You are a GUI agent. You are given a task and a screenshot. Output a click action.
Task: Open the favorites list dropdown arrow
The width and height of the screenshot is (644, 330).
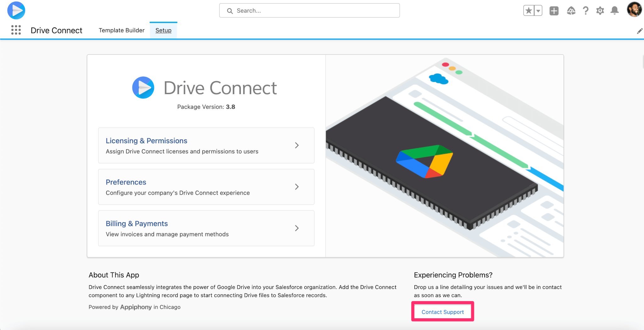(x=538, y=11)
